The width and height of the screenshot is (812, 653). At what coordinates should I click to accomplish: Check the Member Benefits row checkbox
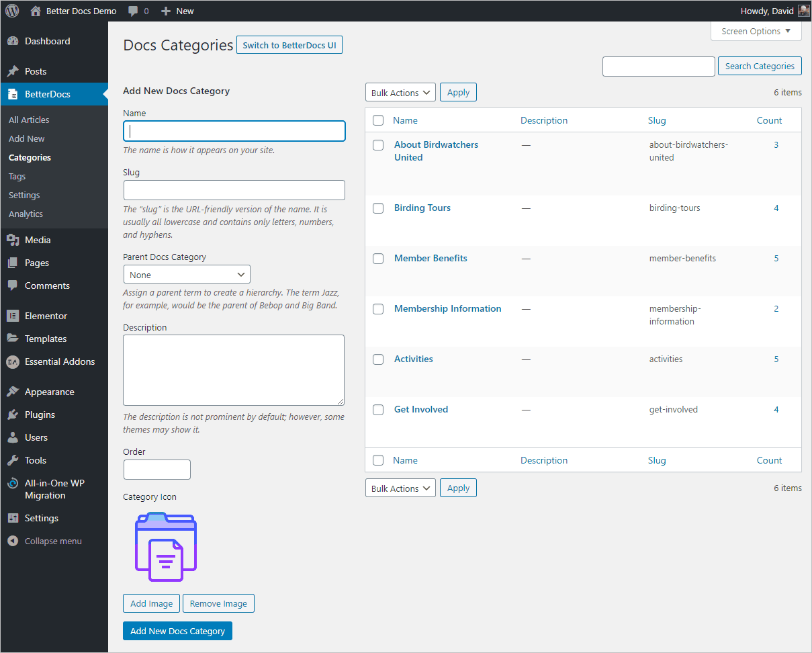tap(378, 259)
